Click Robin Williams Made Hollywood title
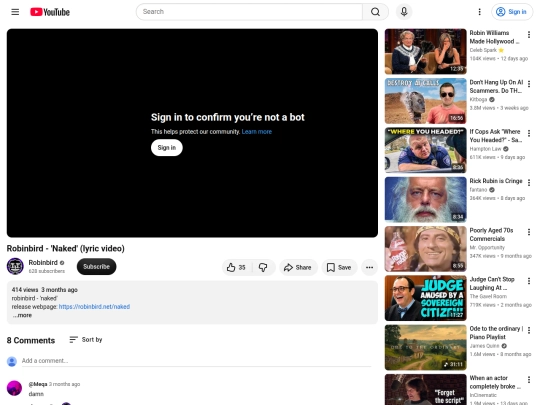This screenshot has width=540, height=405. 494,37
